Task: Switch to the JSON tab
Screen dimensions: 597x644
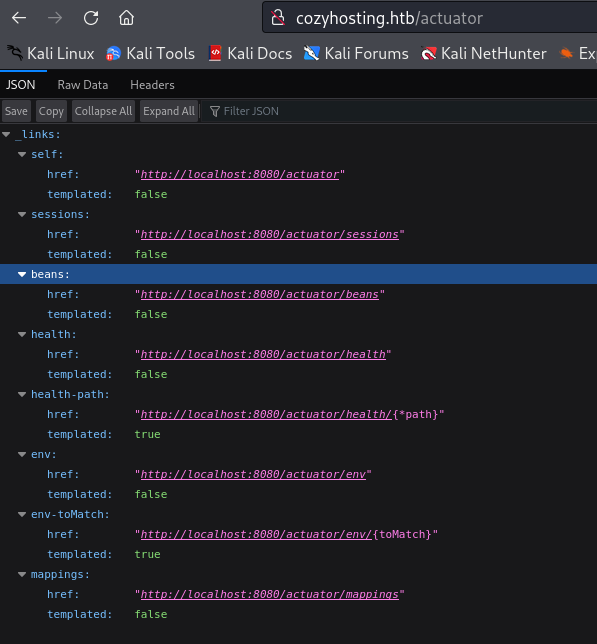Action: 21,85
